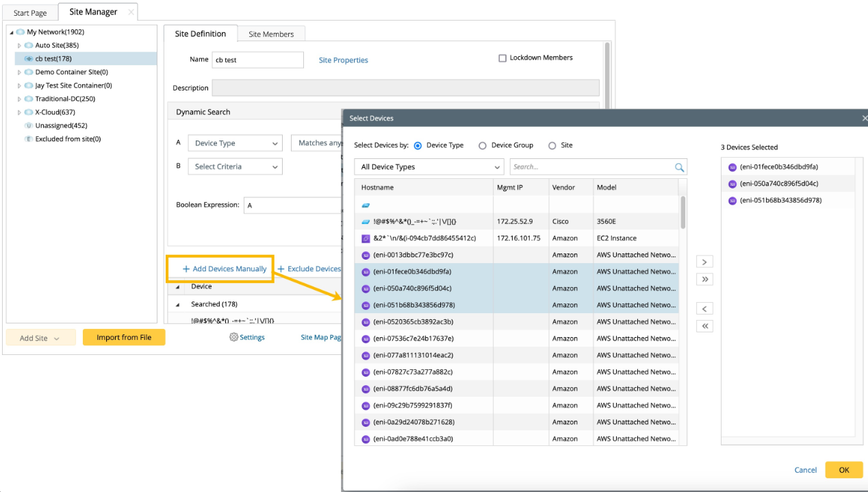Switch to the Start Page tab
The width and height of the screenshot is (868, 492).
click(x=30, y=13)
